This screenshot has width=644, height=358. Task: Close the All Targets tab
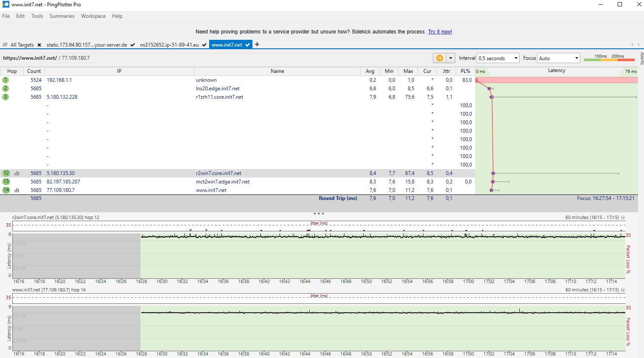(39, 45)
